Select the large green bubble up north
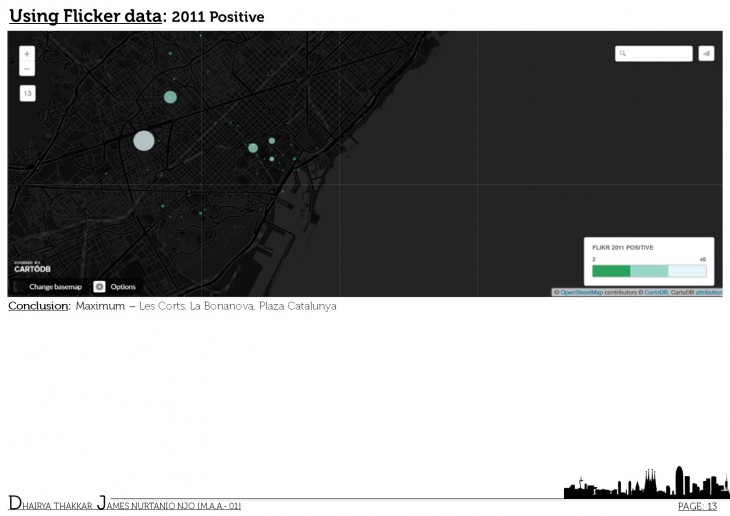 [x=170, y=97]
